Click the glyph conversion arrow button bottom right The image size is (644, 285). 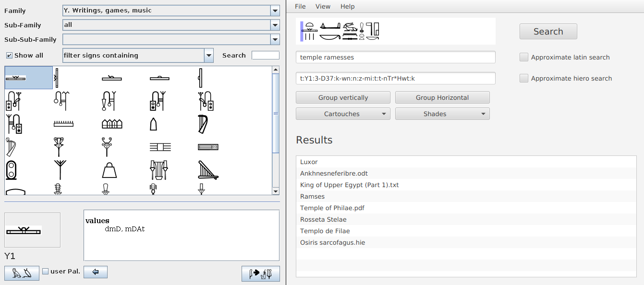click(x=260, y=273)
